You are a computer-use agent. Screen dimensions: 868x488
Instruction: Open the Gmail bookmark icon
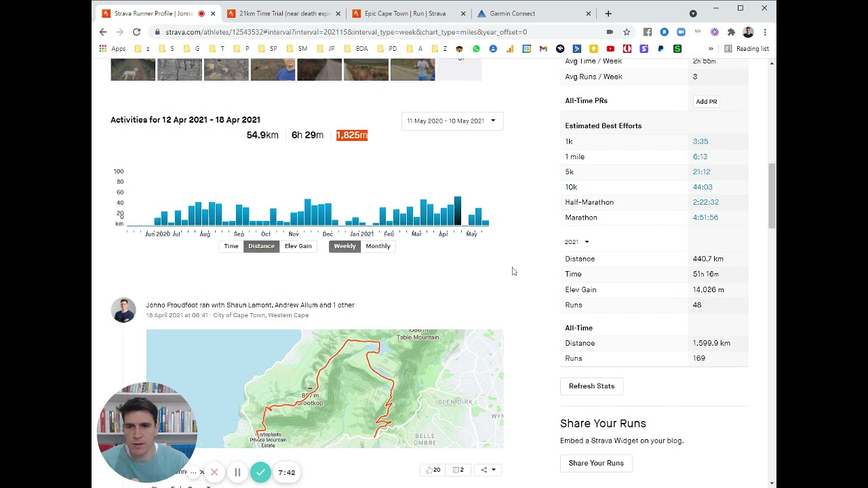(543, 49)
